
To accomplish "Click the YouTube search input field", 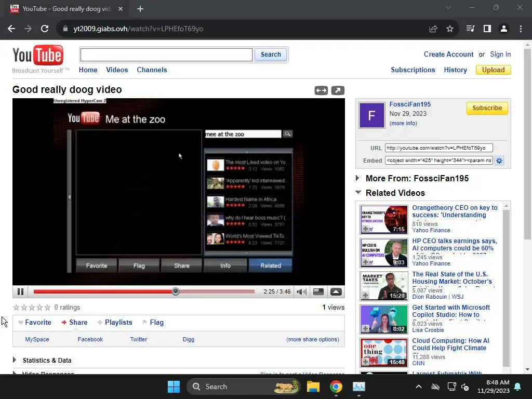I will point(166,55).
